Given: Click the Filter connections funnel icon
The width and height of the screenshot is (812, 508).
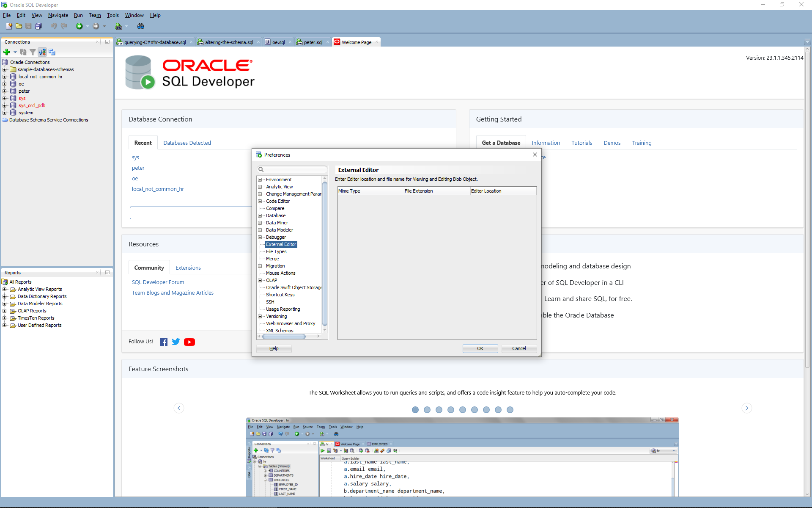Looking at the screenshot, I should pos(33,52).
